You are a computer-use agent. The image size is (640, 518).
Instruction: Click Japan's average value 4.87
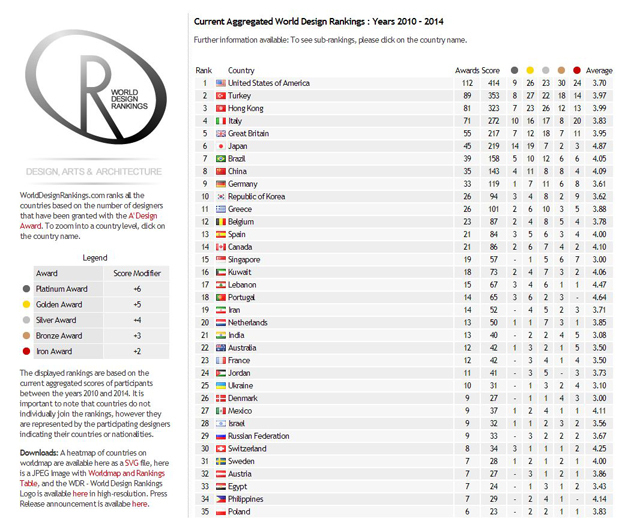coord(599,146)
